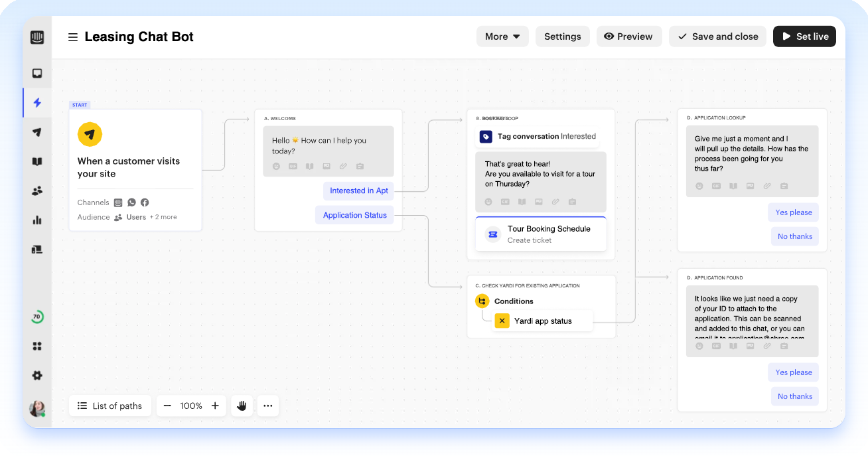
Task: Open the hamburger menu beside Leasing Chat Bot
Action: click(x=73, y=37)
